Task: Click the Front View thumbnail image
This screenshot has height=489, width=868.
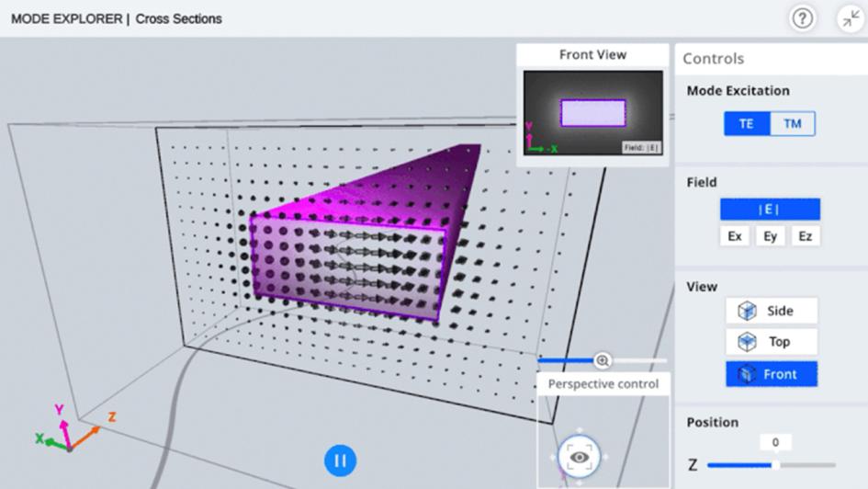Action: tap(592, 112)
